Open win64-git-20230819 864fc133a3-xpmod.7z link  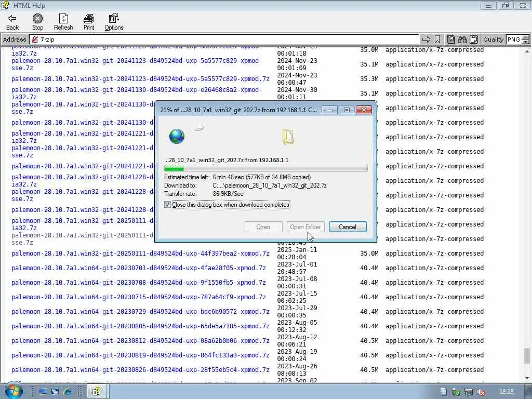[x=140, y=355]
